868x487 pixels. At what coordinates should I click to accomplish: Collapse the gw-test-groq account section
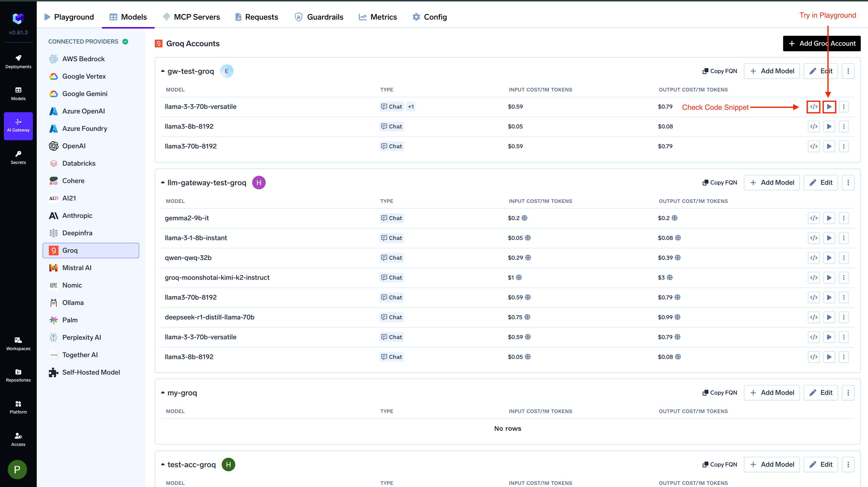click(x=163, y=71)
